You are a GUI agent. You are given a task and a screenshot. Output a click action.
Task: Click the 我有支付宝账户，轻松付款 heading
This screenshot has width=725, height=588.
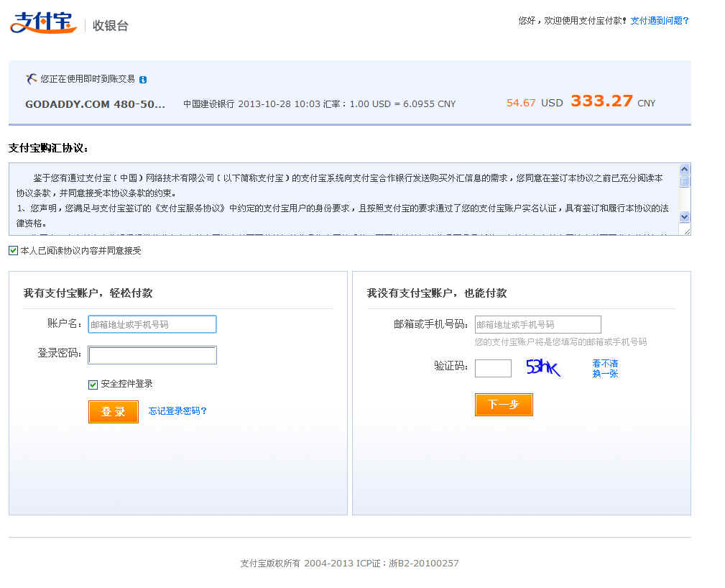tap(88, 293)
